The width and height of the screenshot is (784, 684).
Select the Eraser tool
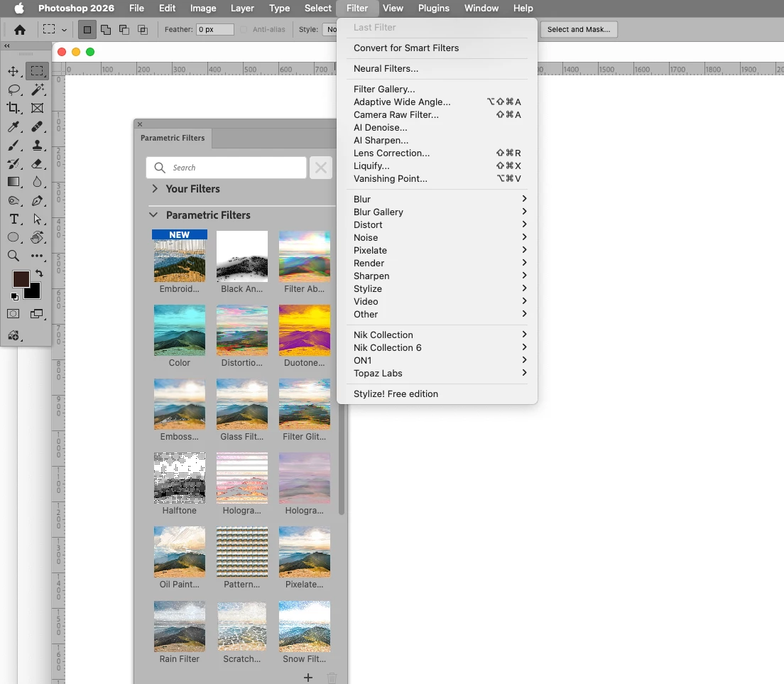[37, 163]
